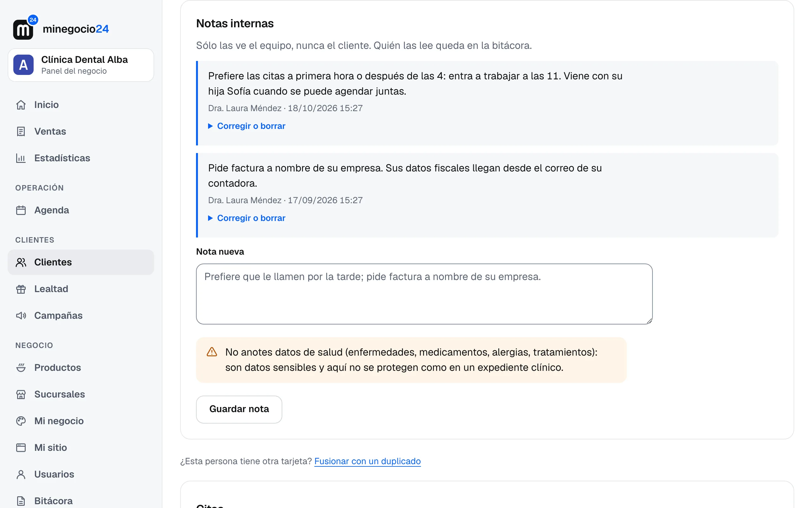This screenshot has width=812, height=508.
Task: Click the Mi negocio palette icon
Action: click(x=21, y=421)
